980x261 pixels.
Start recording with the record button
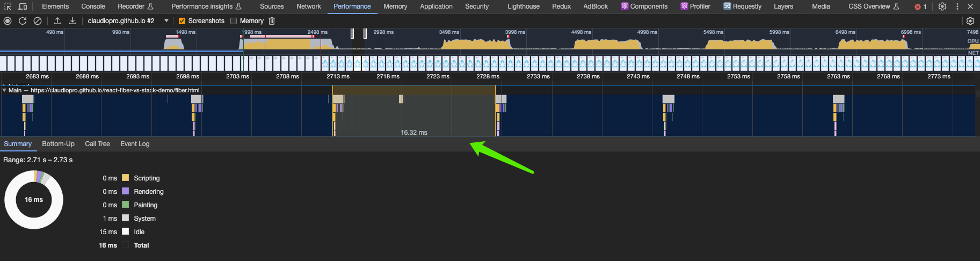coord(8,21)
